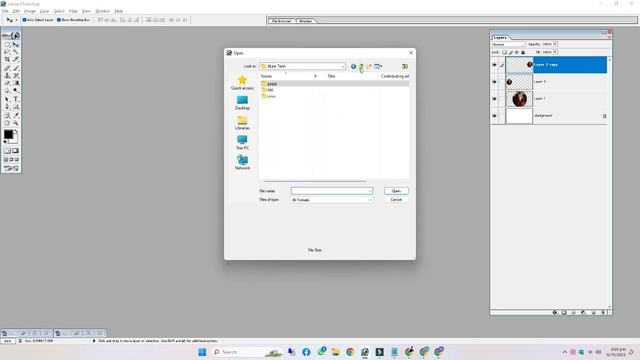This screenshot has height=360, width=640.
Task: Open the Layer menu
Action: 44,11
